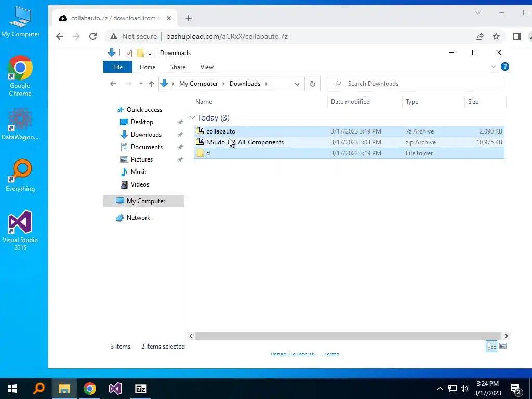Select Quick access in navigation pane

(x=144, y=110)
